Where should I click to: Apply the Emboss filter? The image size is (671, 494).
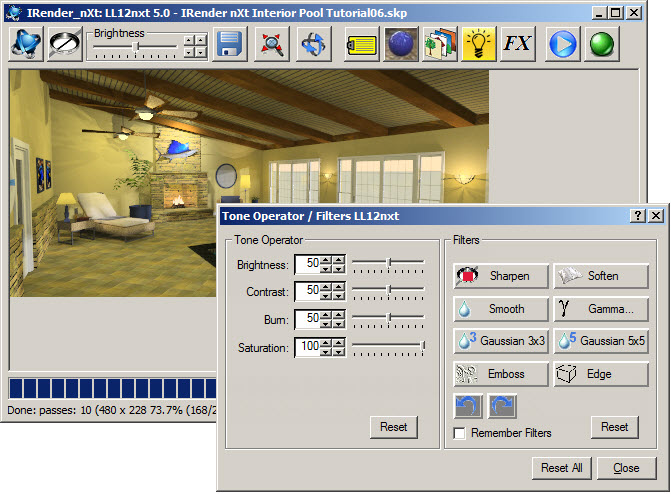(x=501, y=374)
